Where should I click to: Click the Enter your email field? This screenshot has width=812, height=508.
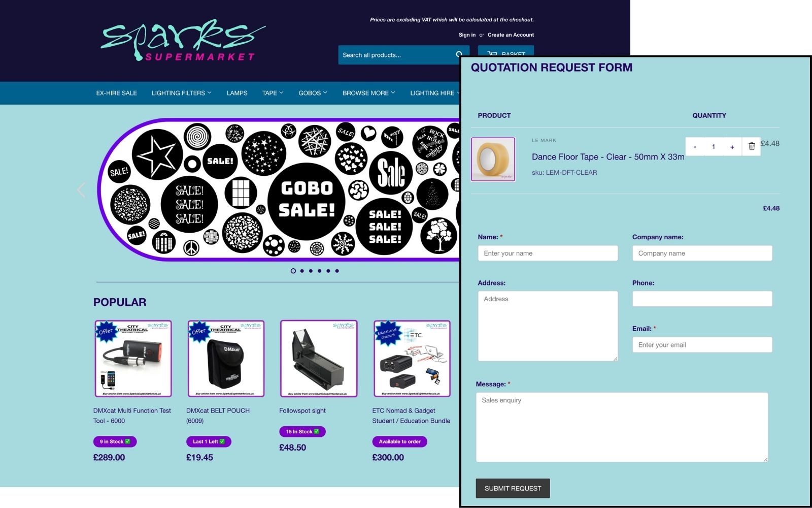(x=702, y=344)
